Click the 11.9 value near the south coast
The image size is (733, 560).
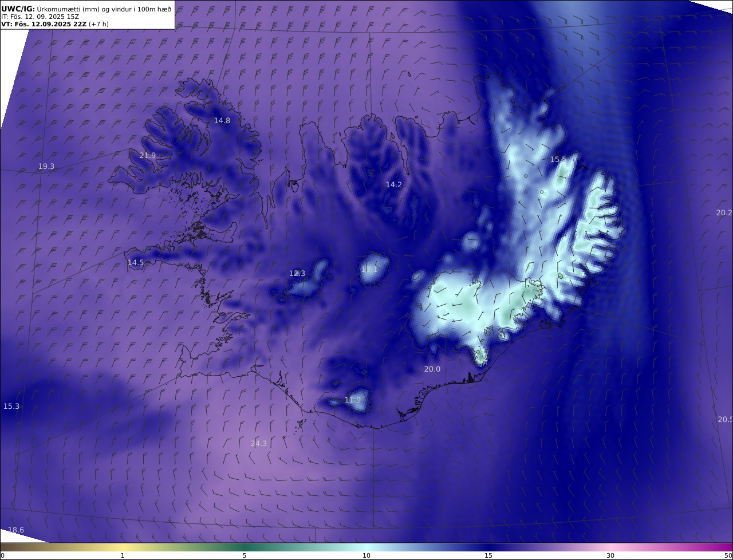pos(353,400)
